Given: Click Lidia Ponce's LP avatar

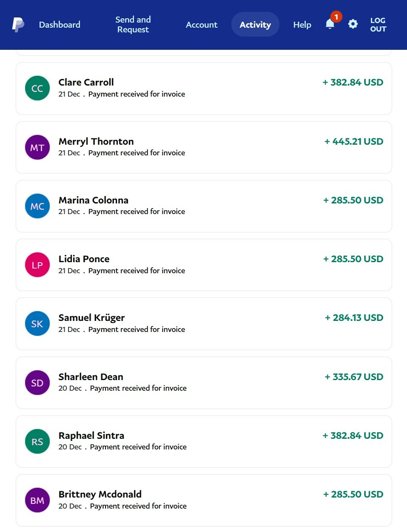Looking at the screenshot, I should [x=37, y=265].
